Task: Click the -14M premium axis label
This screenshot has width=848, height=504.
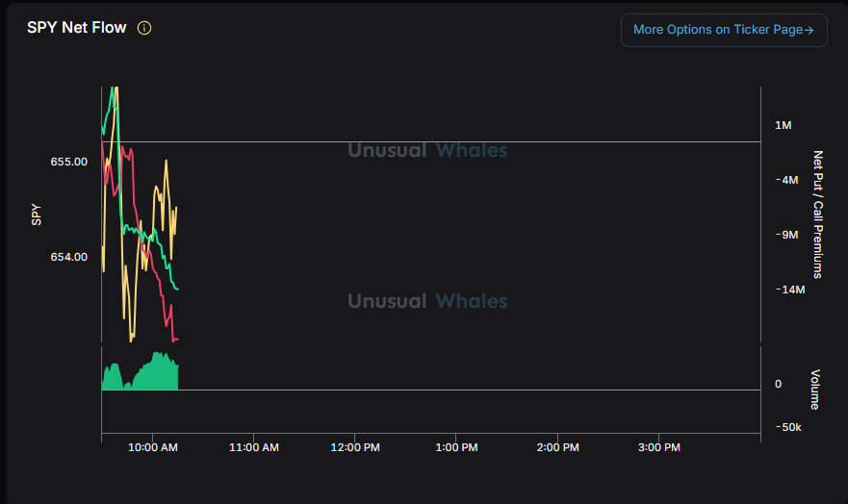Action: pos(790,290)
